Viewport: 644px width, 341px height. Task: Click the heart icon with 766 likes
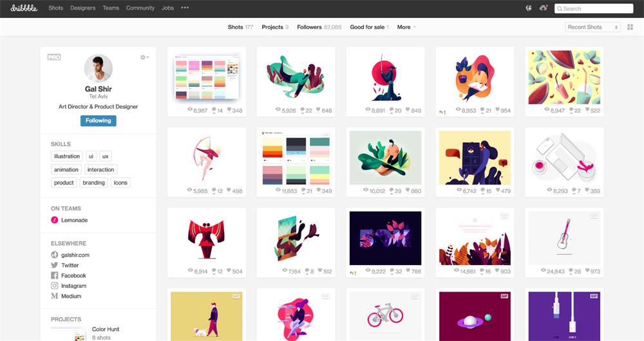[408, 271]
